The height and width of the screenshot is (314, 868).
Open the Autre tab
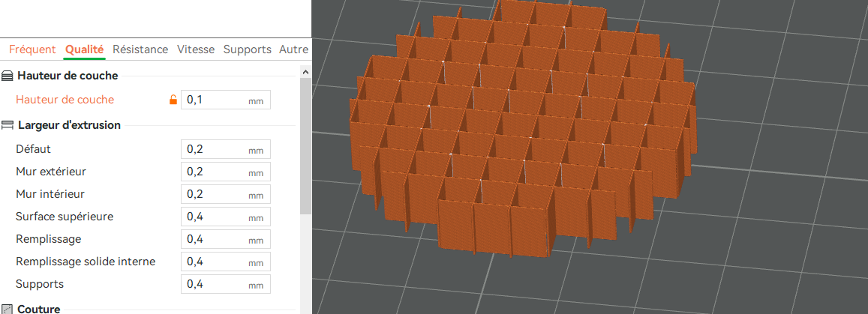tap(293, 49)
